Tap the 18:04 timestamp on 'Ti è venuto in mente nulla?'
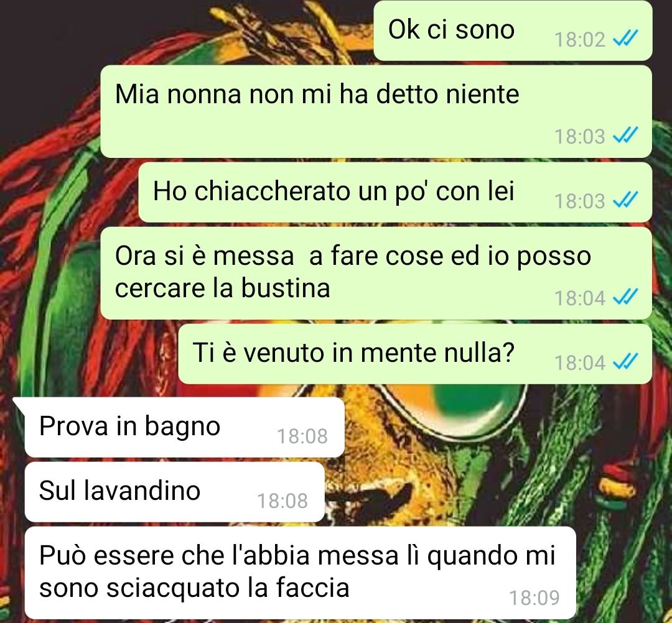 [580, 362]
